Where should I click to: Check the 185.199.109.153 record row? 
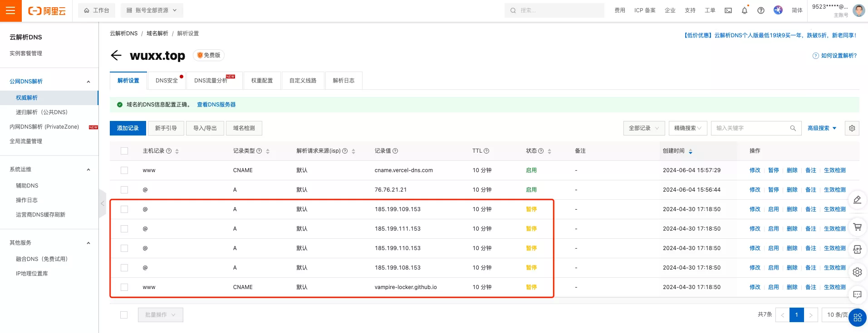tap(124, 209)
